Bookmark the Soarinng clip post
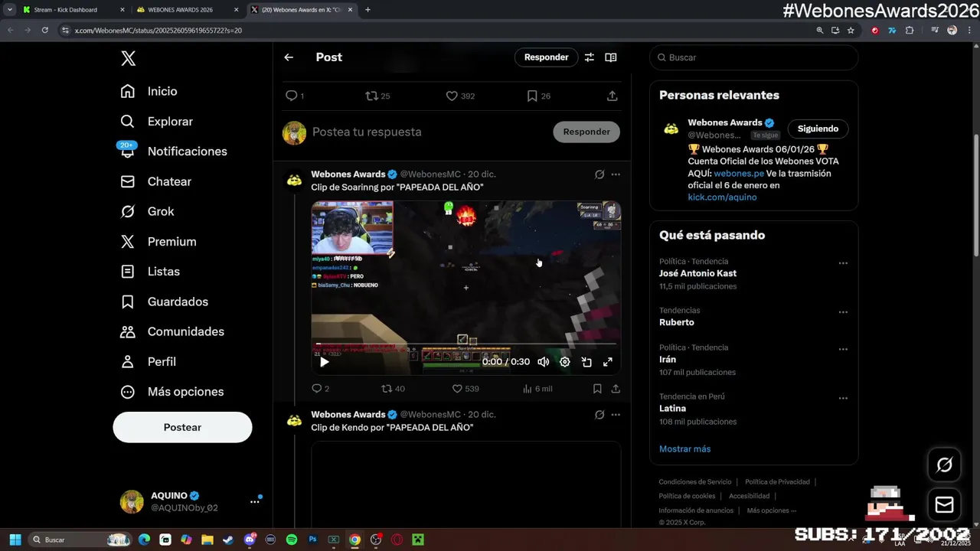Image resolution: width=980 pixels, height=551 pixels. (x=597, y=389)
